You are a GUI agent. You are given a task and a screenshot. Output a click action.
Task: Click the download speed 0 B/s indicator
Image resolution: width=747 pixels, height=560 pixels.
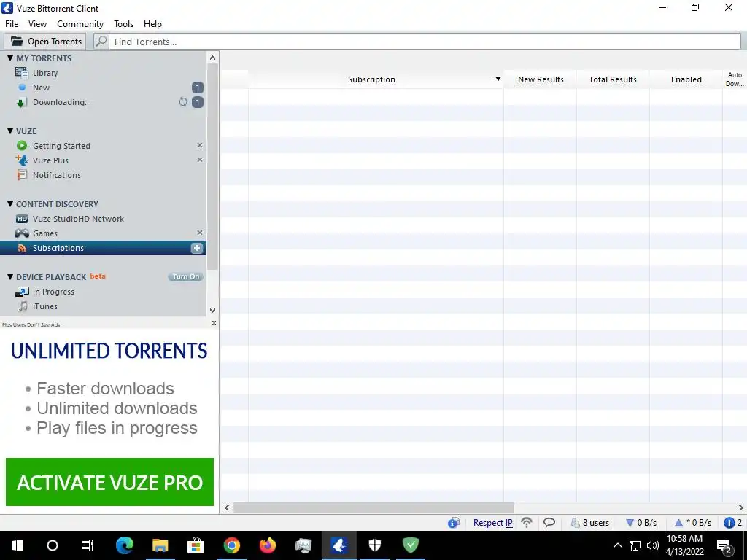click(x=641, y=523)
